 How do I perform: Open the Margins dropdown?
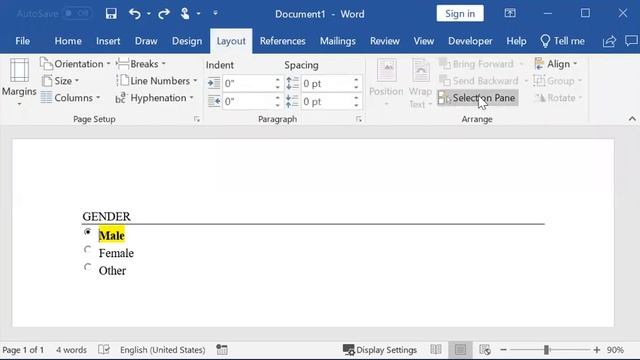click(19, 83)
